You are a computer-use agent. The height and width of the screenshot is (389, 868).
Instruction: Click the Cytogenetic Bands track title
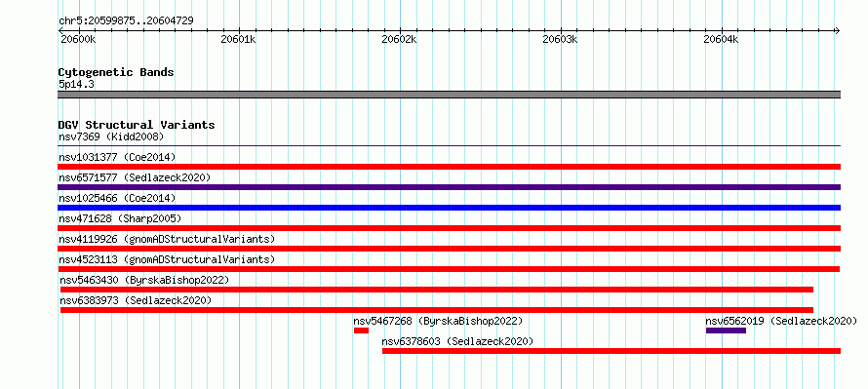point(116,72)
